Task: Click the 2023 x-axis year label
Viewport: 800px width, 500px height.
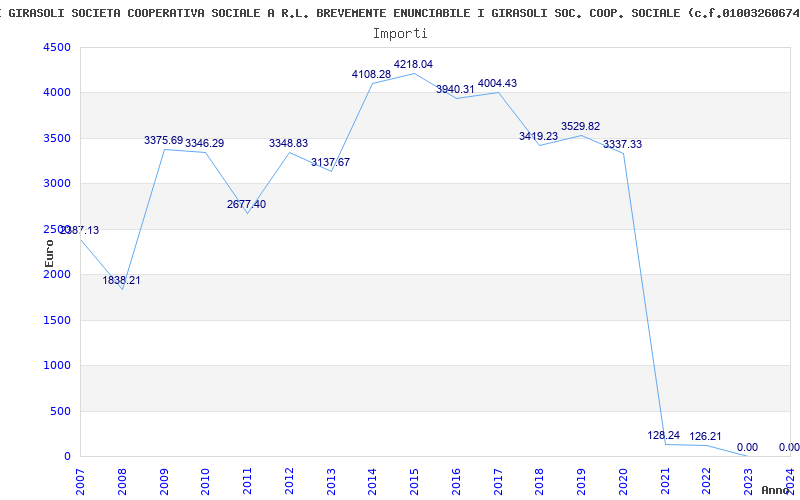Action: tap(748, 481)
